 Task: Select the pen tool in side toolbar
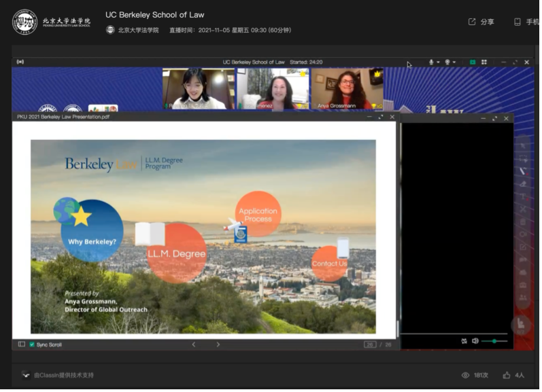pos(522,171)
